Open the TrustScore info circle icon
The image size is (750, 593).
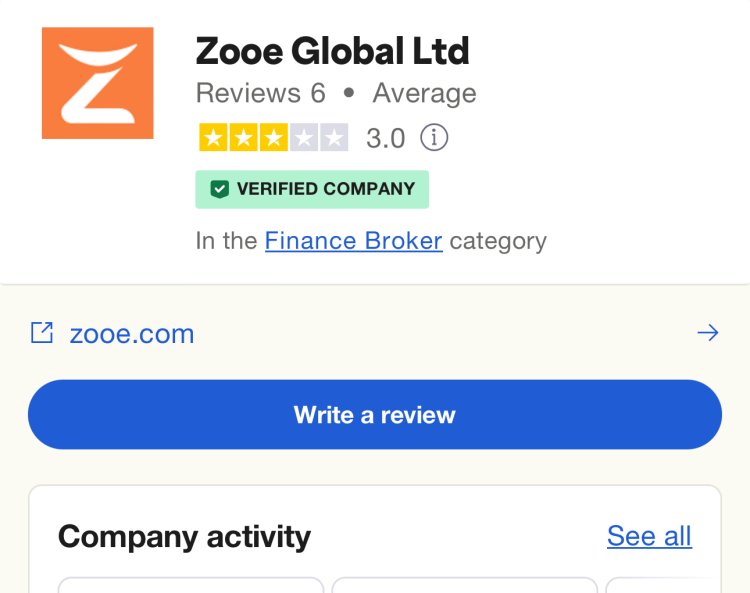(434, 138)
